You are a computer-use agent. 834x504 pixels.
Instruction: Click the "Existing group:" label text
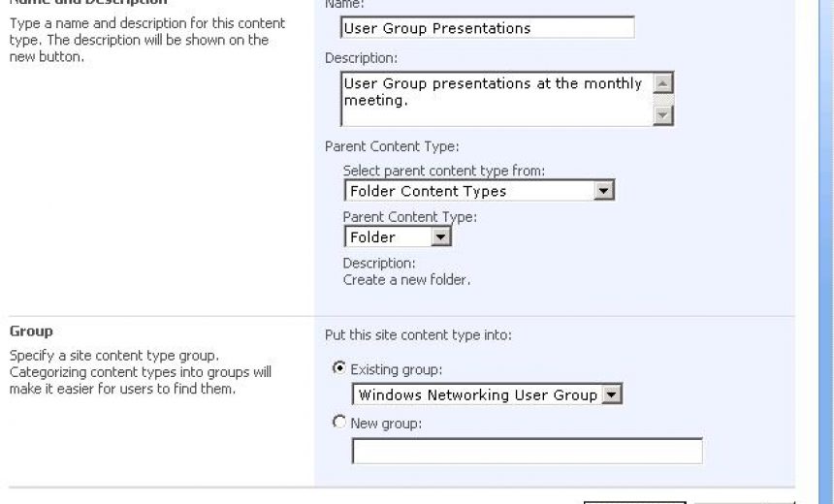(396, 369)
